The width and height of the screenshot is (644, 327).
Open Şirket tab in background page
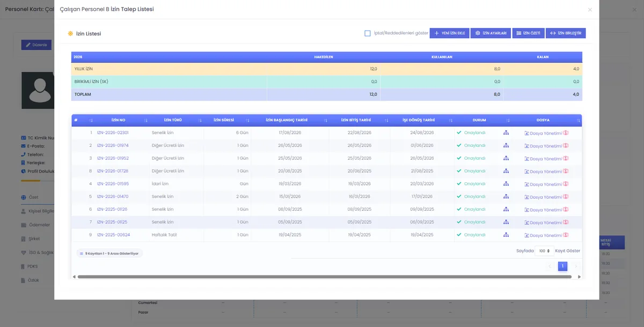(x=31, y=239)
